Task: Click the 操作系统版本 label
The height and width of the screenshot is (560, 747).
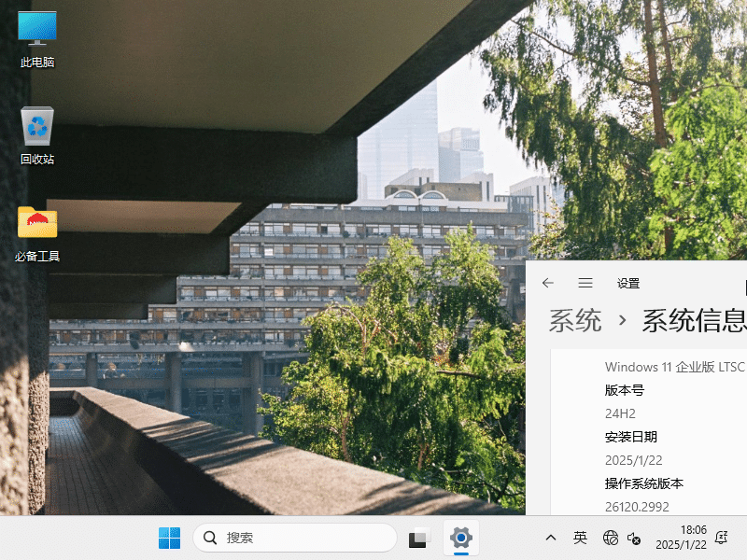Action: click(644, 483)
